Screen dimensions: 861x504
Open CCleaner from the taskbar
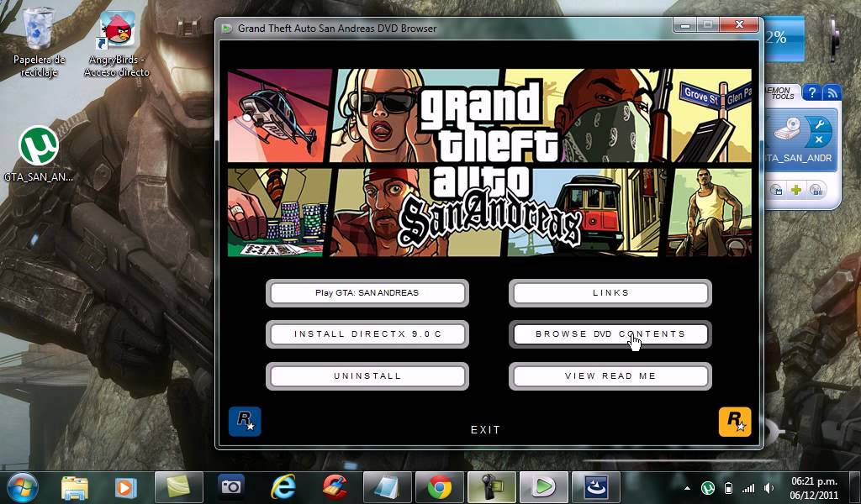coord(335,487)
